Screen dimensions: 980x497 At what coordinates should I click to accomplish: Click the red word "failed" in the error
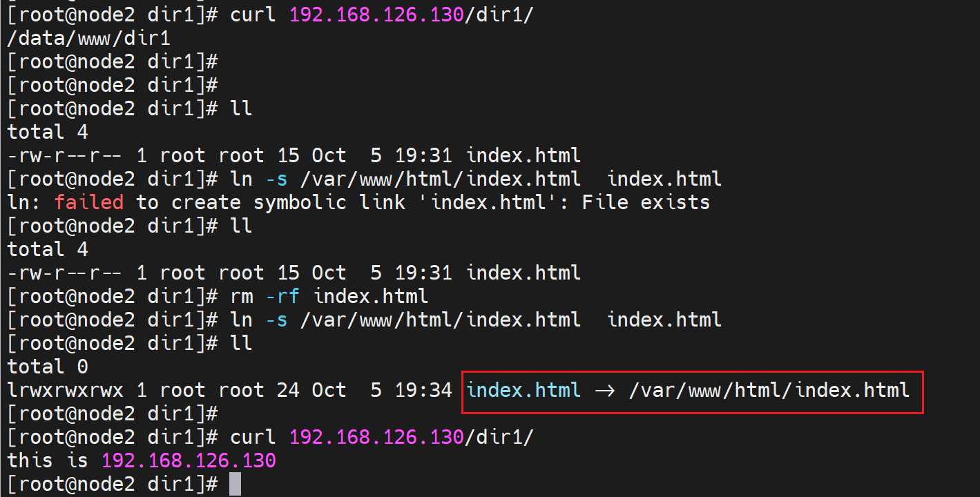pos(89,202)
